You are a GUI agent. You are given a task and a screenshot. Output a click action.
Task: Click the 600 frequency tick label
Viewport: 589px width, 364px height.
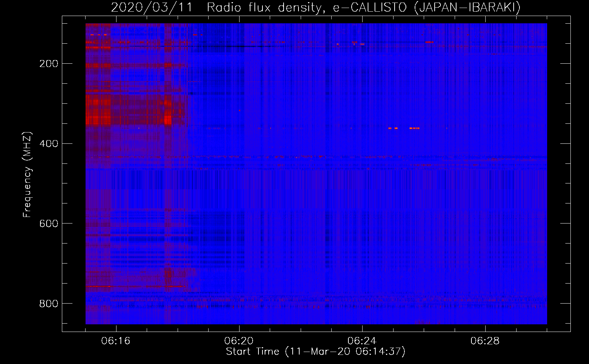pos(49,223)
